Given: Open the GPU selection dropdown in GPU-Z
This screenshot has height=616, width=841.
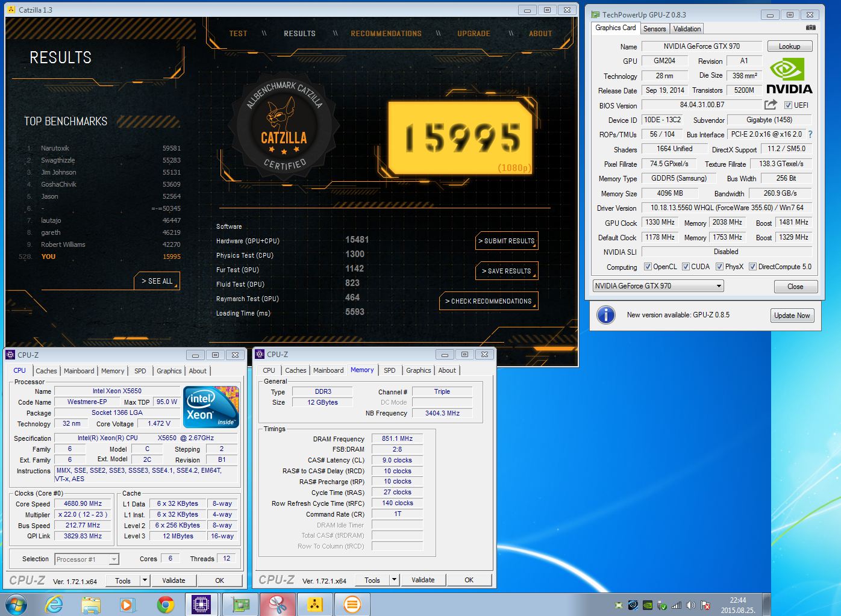Looking at the screenshot, I should (x=658, y=286).
